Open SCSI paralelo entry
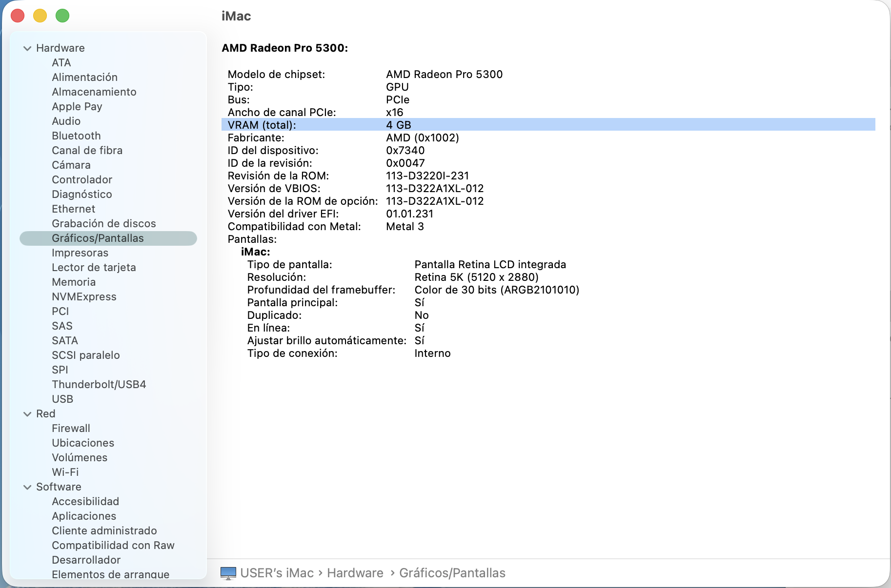Viewport: 891px width, 588px height. 86,355
